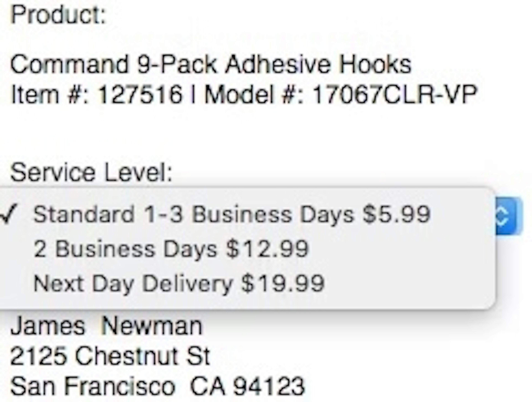Viewport: 532px width, 402px height.
Task: Click item number 127516
Action: 140,94
